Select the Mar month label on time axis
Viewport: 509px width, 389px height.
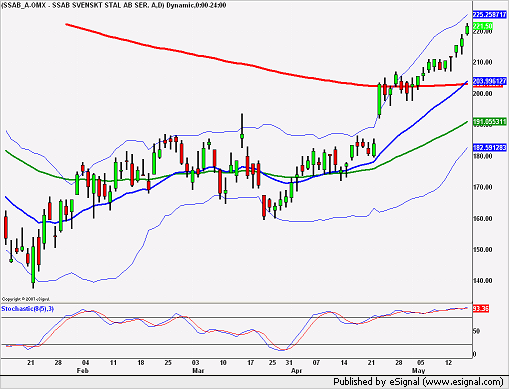point(198,370)
